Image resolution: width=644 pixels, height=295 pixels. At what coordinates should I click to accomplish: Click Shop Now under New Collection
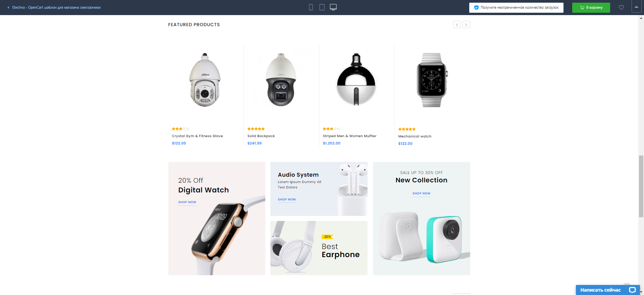421,193
